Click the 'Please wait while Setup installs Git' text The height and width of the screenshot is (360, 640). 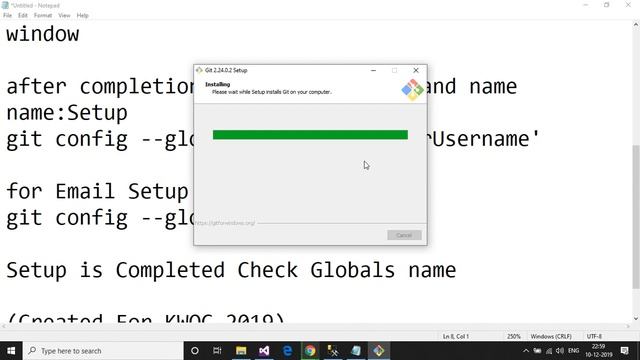point(272,92)
